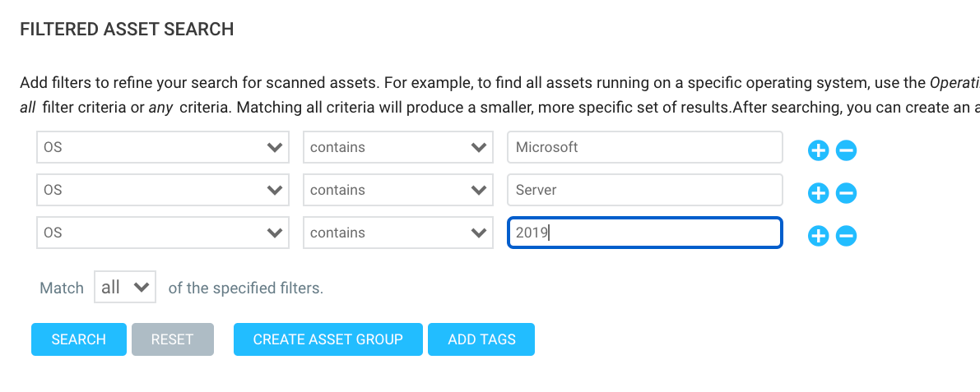Click the Reset button
This screenshot has width=980, height=392.
point(173,339)
